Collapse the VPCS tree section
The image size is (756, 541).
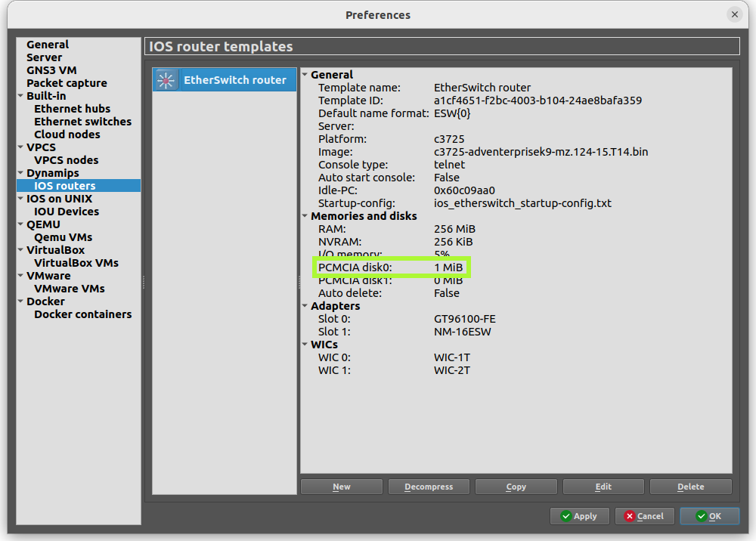point(20,147)
